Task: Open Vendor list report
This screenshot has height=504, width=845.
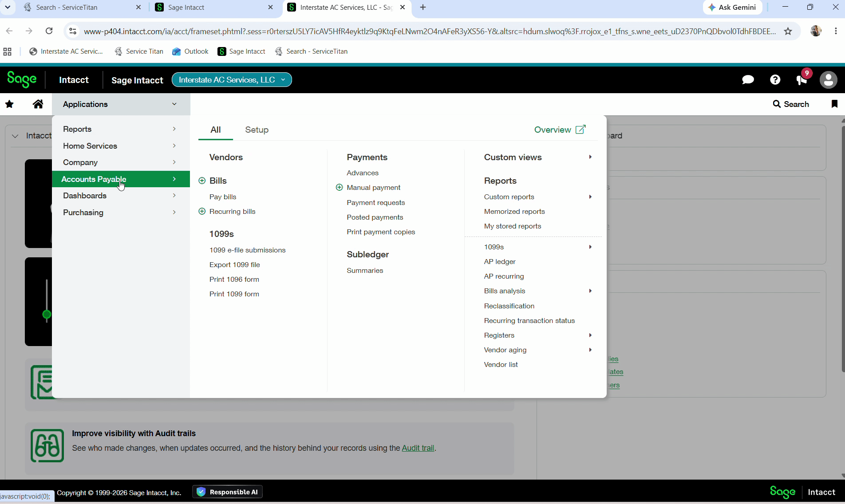Action: point(501,365)
